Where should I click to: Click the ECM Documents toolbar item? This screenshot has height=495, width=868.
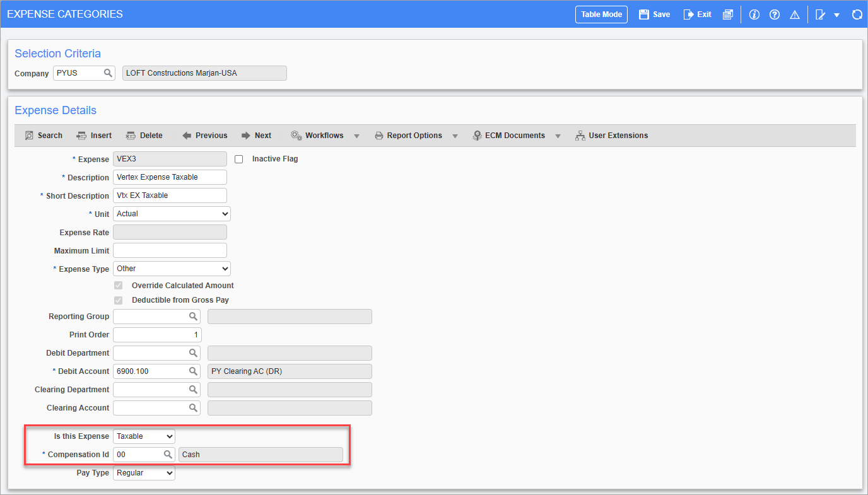click(x=508, y=136)
